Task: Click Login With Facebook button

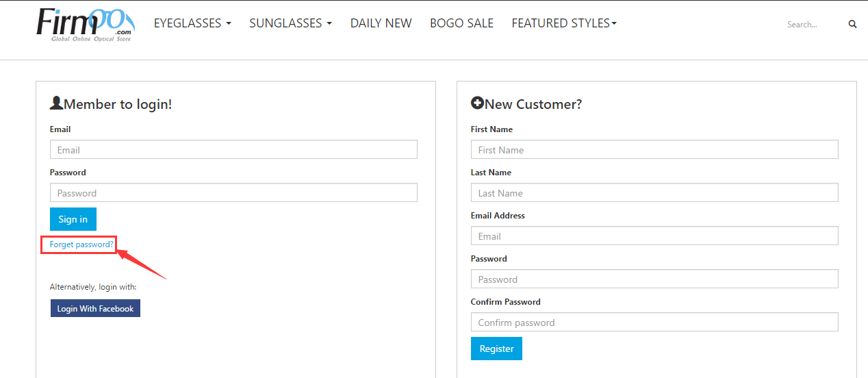Action: [95, 308]
